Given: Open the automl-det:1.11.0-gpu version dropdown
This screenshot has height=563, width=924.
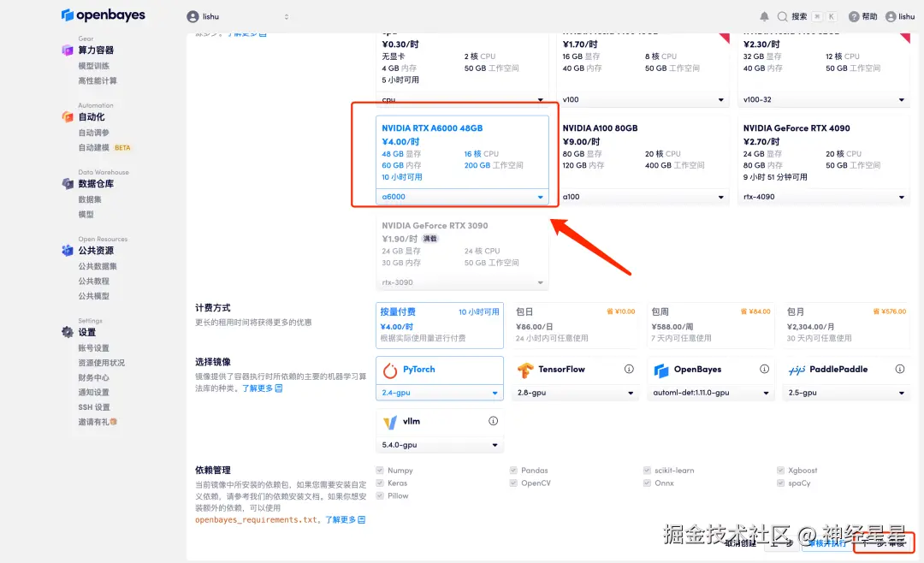Looking at the screenshot, I should [x=711, y=393].
